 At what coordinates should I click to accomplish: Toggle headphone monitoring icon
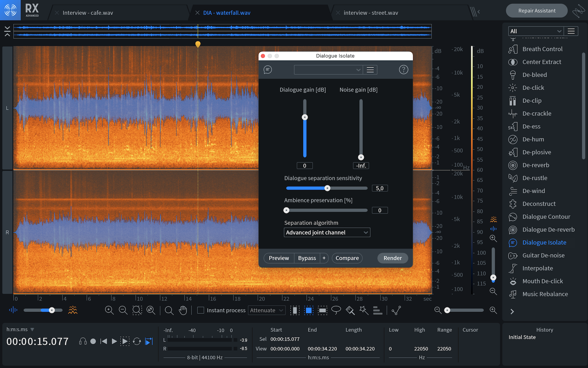click(83, 341)
